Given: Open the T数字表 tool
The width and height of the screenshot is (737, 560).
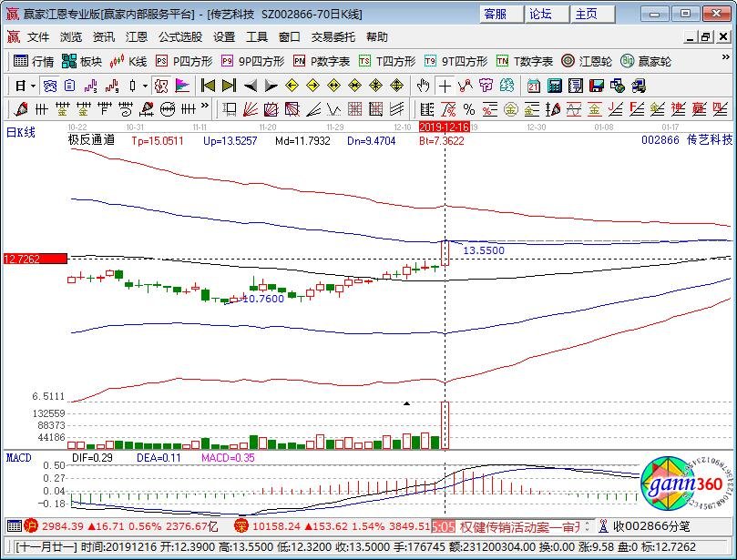Looking at the screenshot, I should coord(525,61).
